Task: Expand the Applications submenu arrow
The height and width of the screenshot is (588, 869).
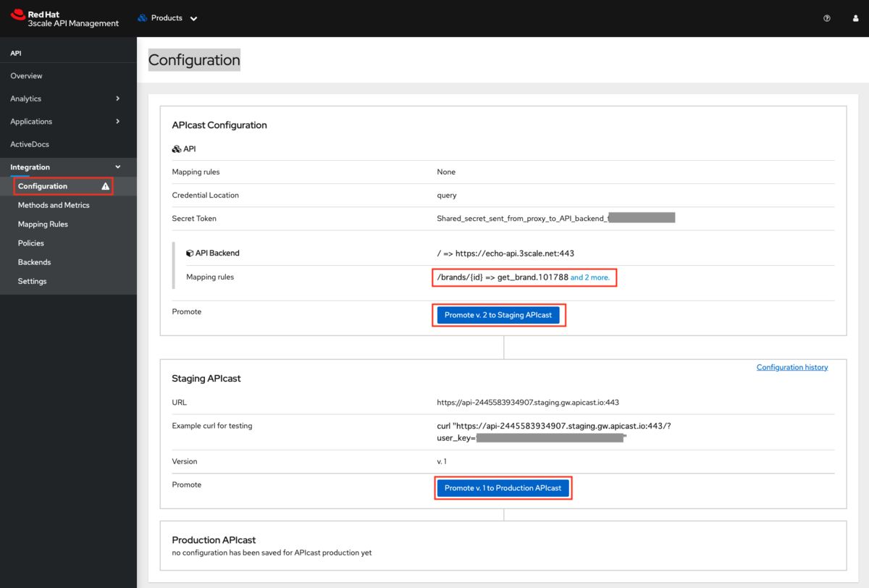Action: [x=118, y=121]
